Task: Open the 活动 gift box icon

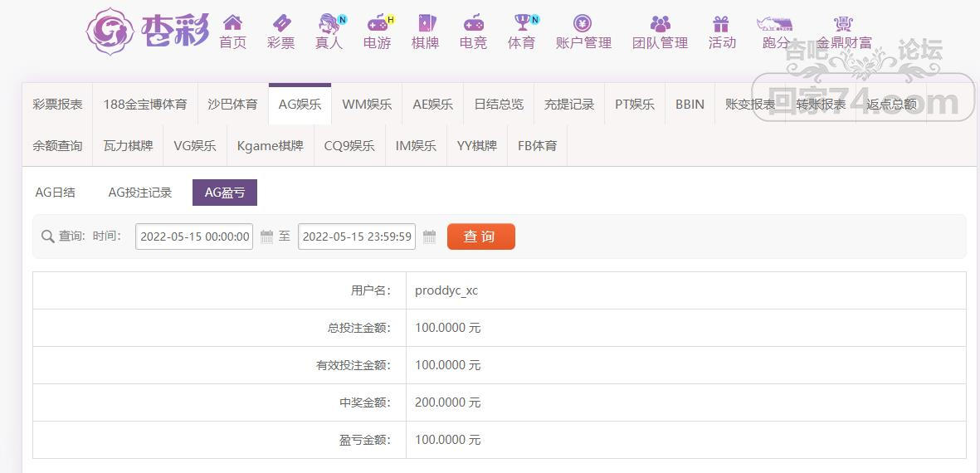Action: pos(721,23)
